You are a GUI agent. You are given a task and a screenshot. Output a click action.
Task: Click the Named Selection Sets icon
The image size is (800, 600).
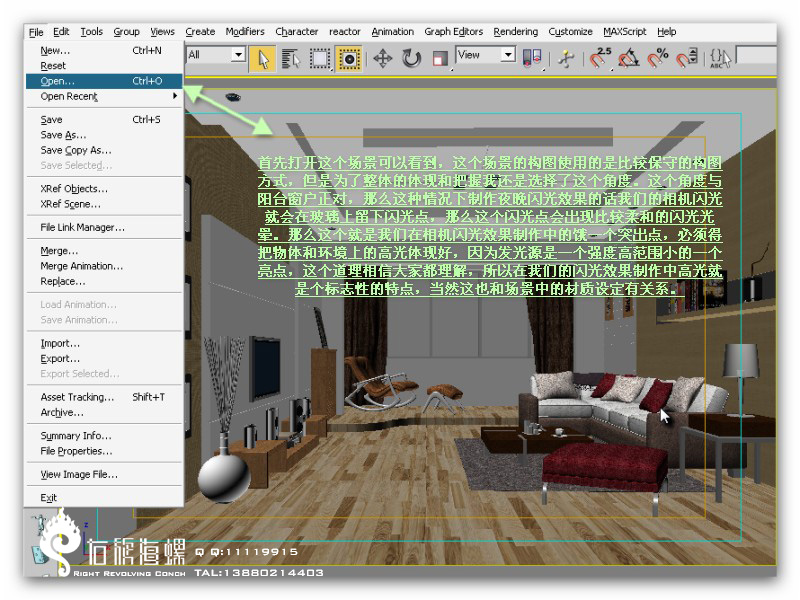720,58
